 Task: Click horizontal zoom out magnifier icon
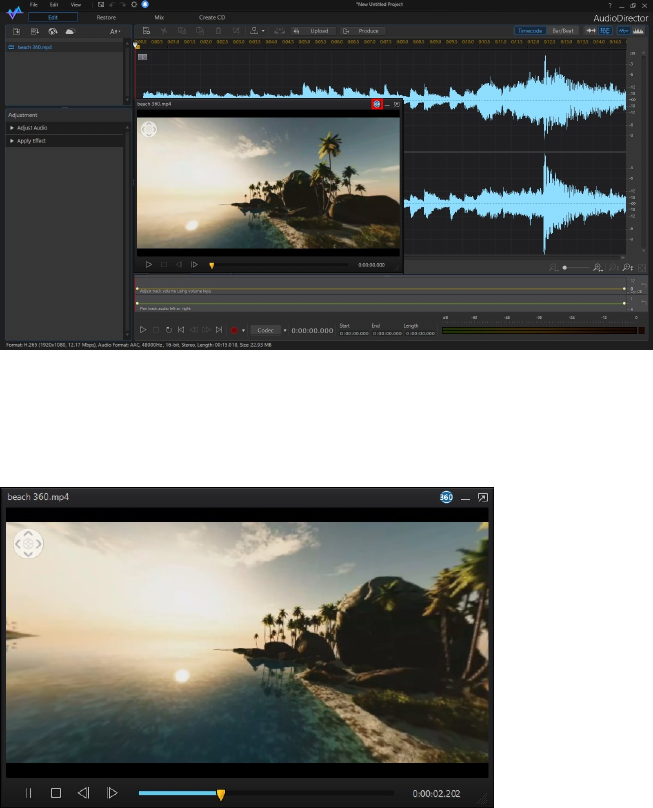pos(552,268)
